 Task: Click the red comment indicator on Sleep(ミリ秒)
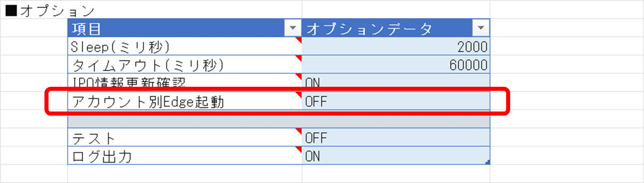click(300, 40)
